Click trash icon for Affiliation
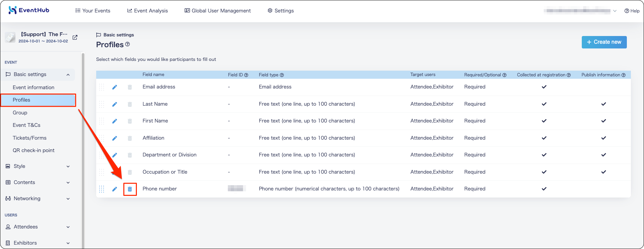 130,138
